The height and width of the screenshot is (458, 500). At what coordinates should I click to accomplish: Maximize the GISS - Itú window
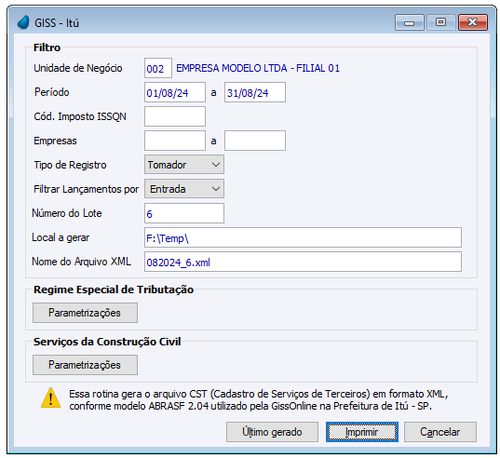pyautogui.click(x=441, y=23)
